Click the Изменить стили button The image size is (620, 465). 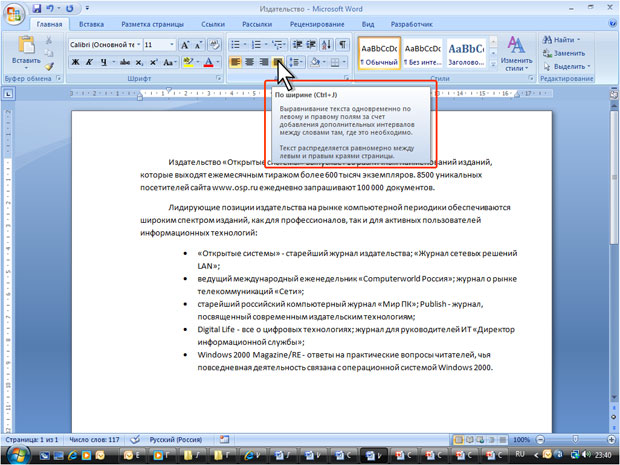coord(516,54)
